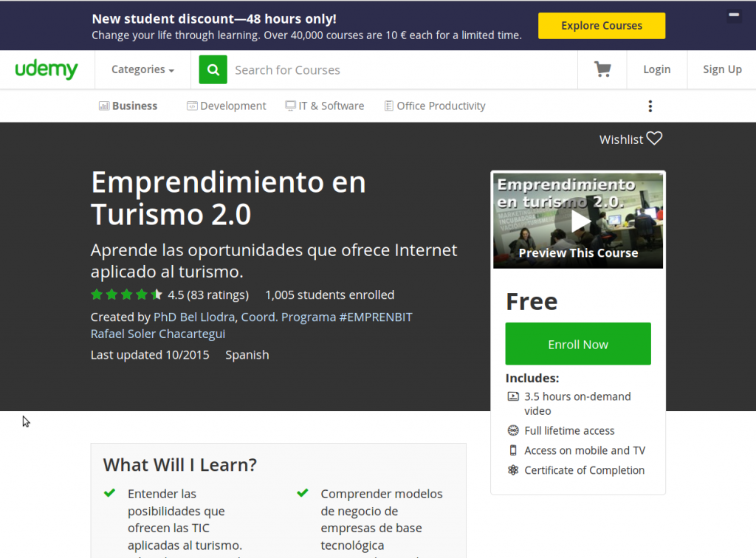Click the Sign Up link
The height and width of the screenshot is (558, 756).
coord(722,69)
